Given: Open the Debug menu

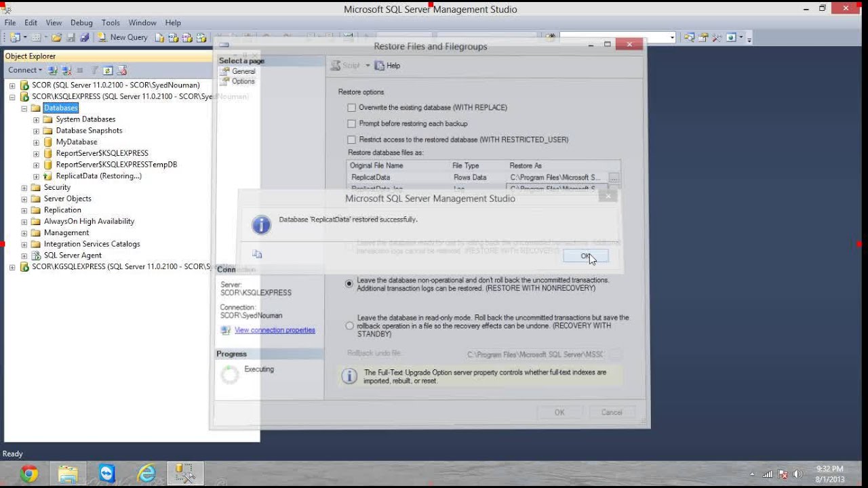Looking at the screenshot, I should [x=81, y=23].
